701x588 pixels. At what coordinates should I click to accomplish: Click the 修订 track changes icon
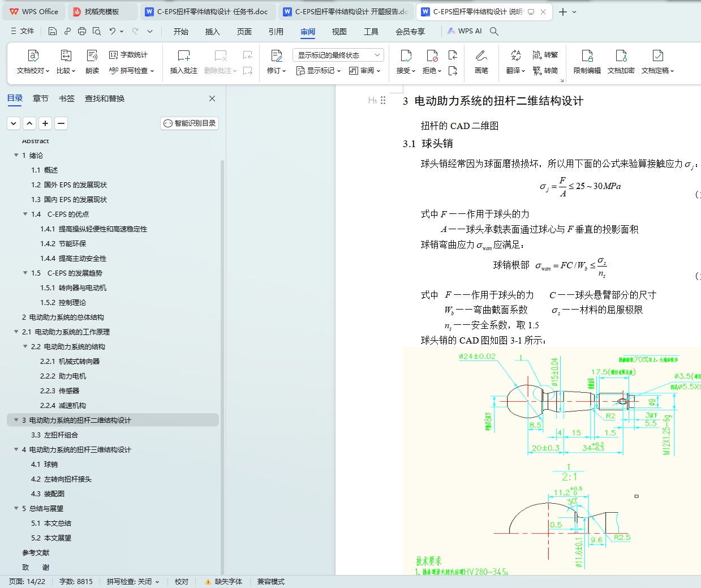pos(277,56)
